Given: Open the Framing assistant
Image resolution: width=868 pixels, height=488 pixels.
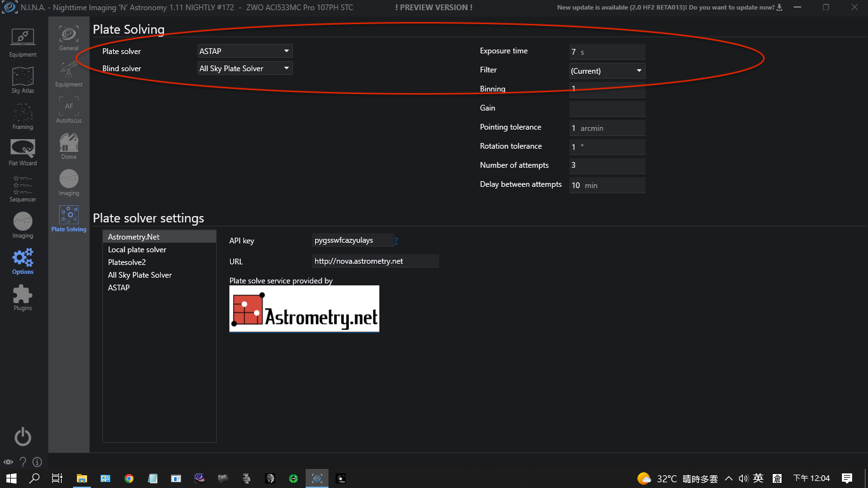Looking at the screenshot, I should click(23, 116).
